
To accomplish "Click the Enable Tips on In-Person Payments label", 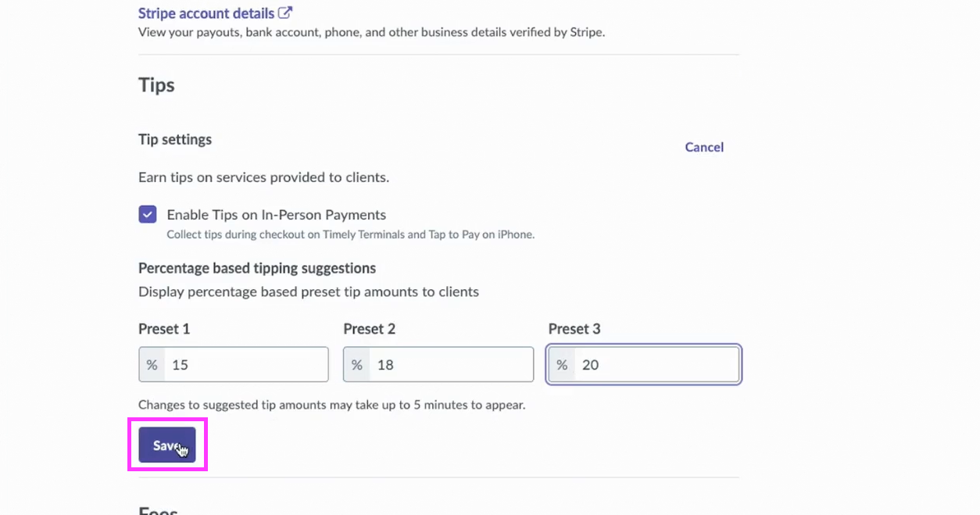I will point(276,215).
